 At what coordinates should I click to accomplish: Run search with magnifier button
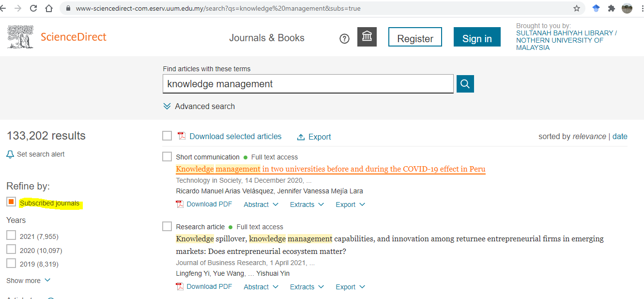click(x=465, y=84)
